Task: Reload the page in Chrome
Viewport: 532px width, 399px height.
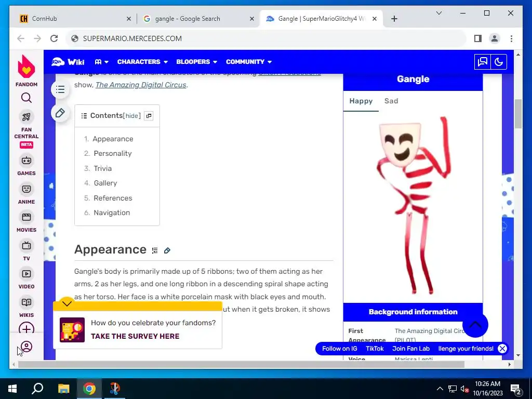Action: pos(54,38)
